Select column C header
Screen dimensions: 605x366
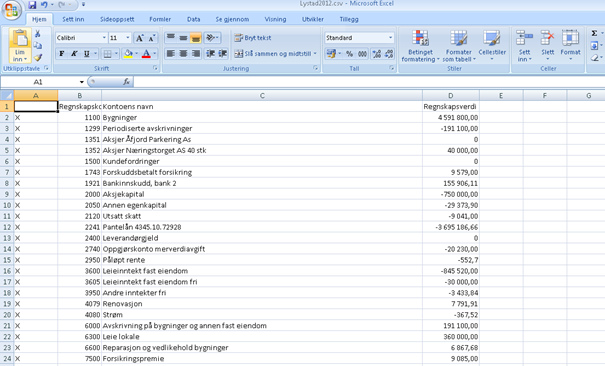[262, 95]
